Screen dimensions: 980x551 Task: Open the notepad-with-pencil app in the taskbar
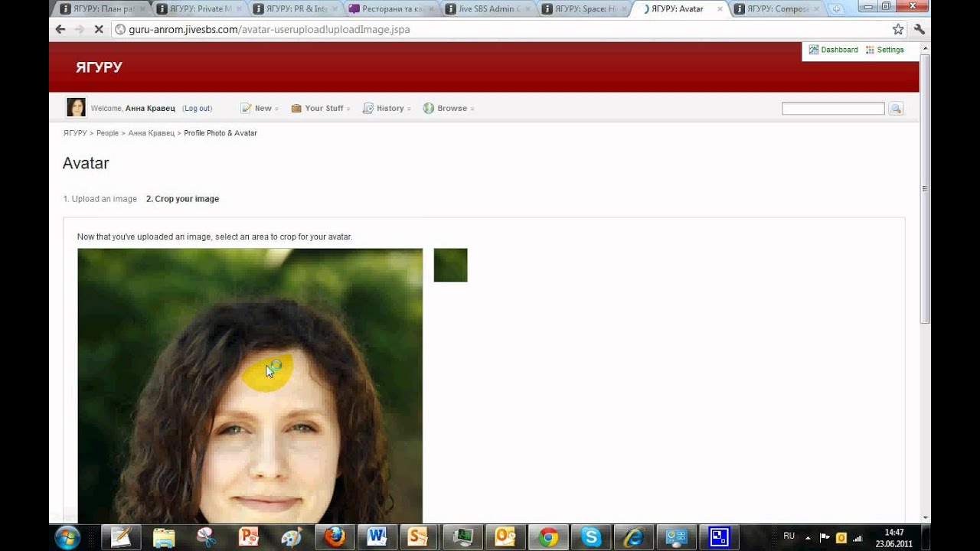121,537
